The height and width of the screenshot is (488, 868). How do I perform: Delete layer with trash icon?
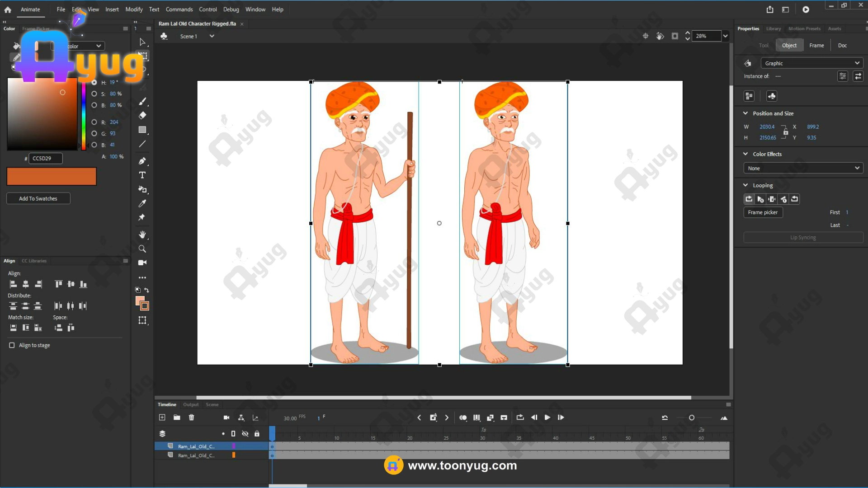click(x=191, y=418)
